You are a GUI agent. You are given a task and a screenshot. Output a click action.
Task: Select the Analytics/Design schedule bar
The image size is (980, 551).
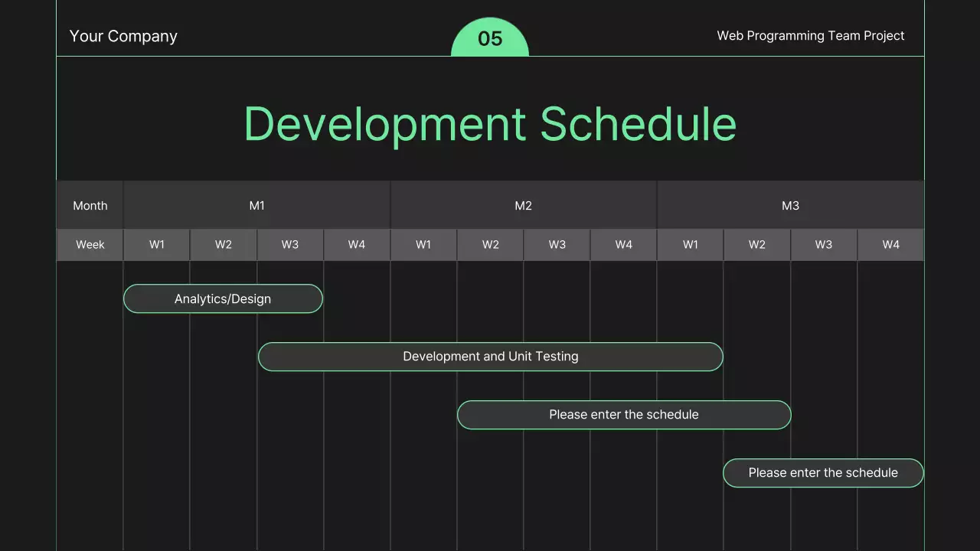223,298
